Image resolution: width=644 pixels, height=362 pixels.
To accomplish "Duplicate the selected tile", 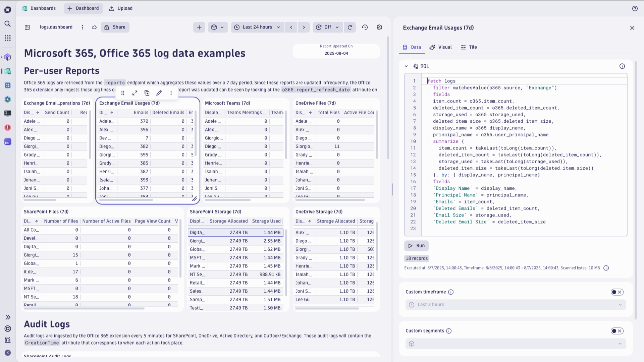I will (147, 93).
